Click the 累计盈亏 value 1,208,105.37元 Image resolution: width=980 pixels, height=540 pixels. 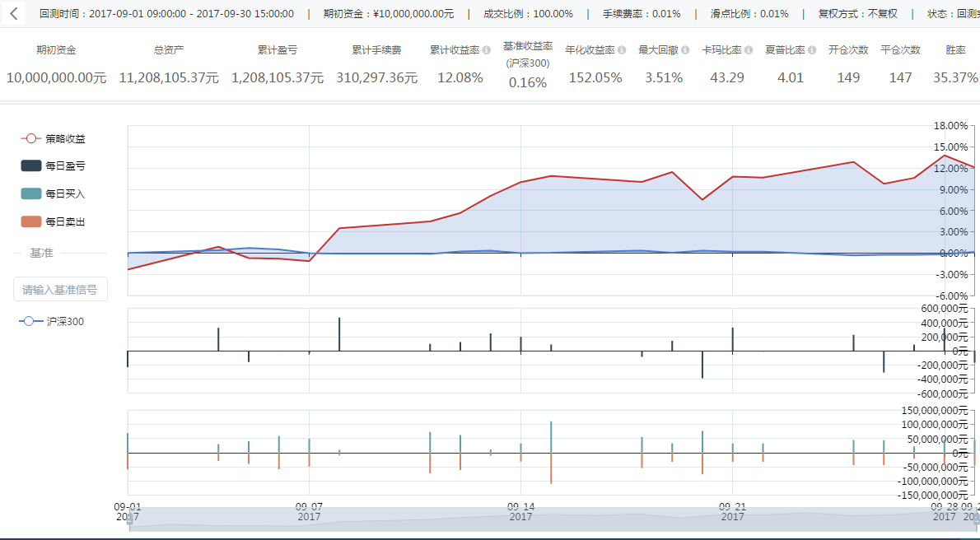(x=278, y=77)
